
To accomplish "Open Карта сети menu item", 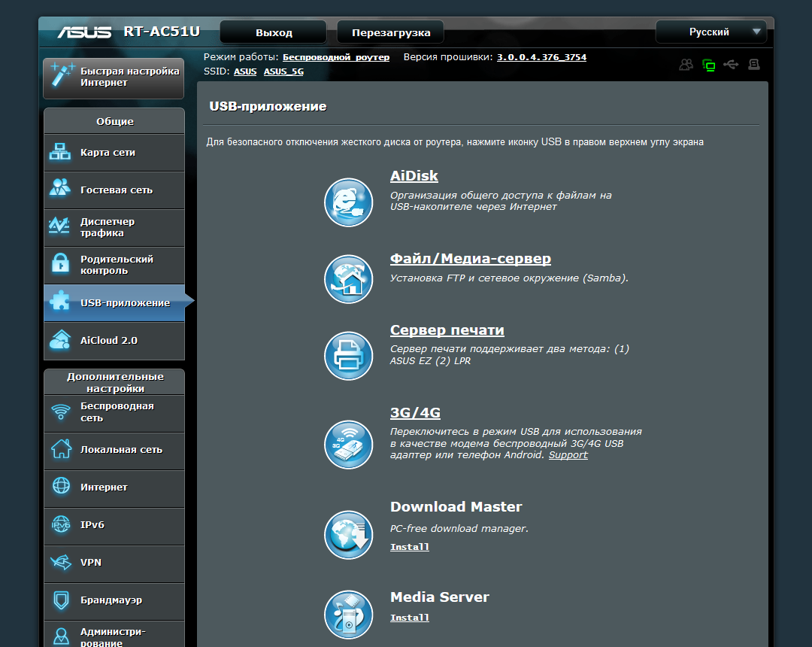I will click(x=114, y=153).
